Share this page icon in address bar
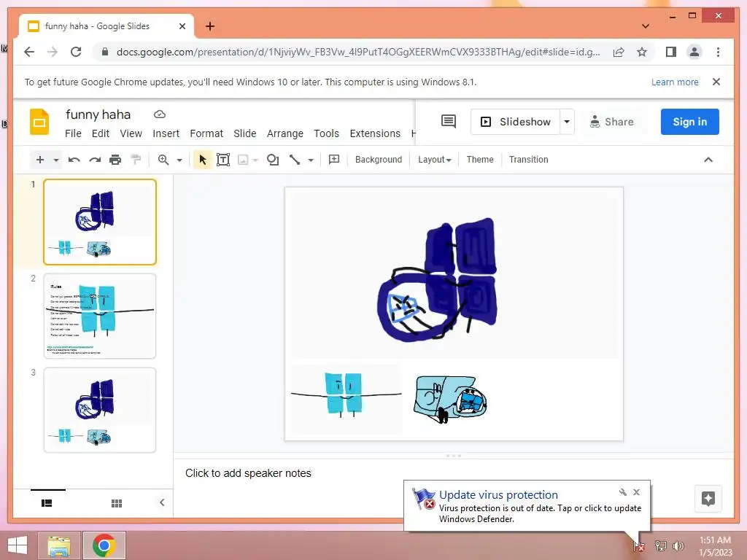 pyautogui.click(x=619, y=52)
